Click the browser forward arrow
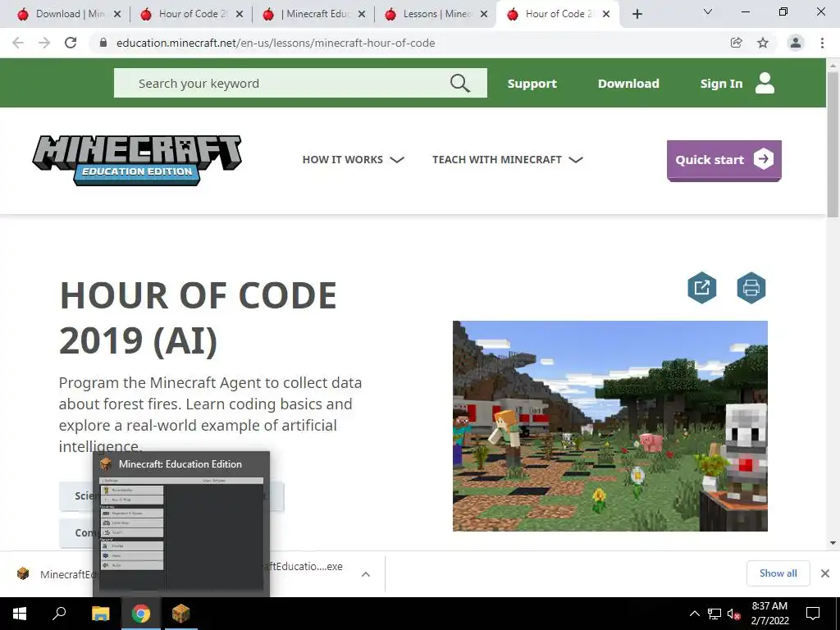The width and height of the screenshot is (840, 630). (x=44, y=43)
